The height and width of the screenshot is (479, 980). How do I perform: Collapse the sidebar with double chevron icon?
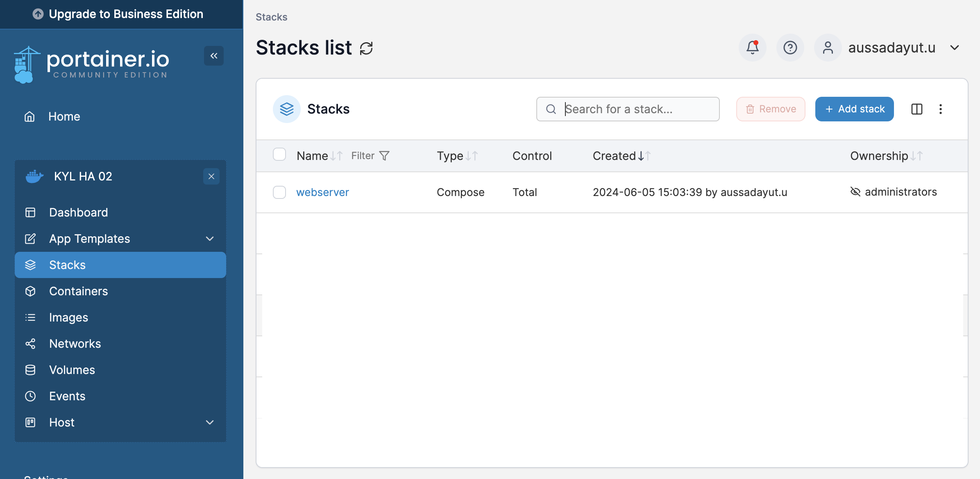(214, 56)
